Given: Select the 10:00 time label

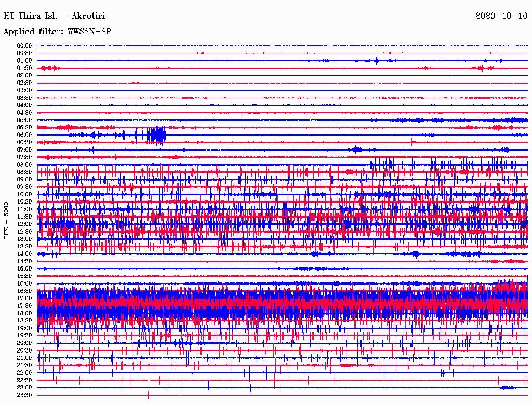Looking at the screenshot, I should [24, 194].
